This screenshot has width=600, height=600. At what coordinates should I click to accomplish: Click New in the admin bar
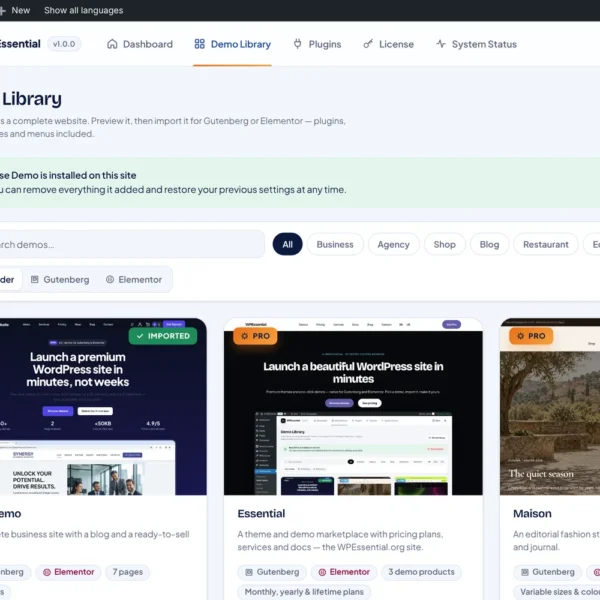pyautogui.click(x=16, y=10)
